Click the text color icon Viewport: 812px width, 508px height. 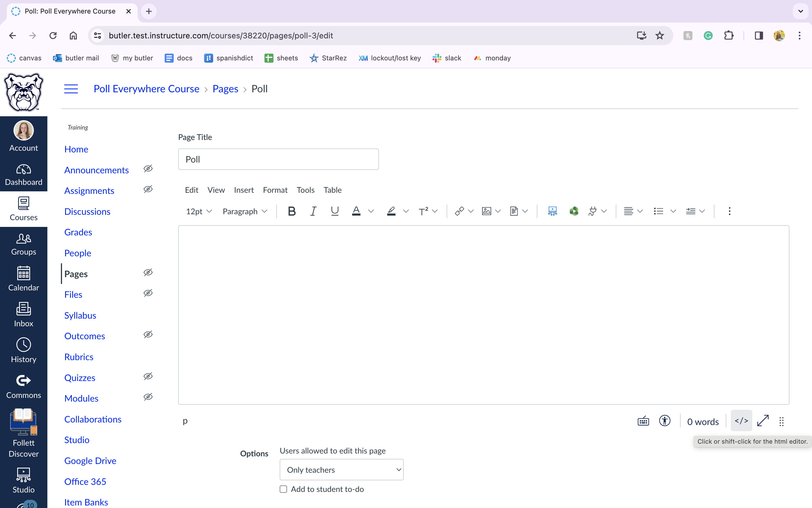[x=356, y=211]
